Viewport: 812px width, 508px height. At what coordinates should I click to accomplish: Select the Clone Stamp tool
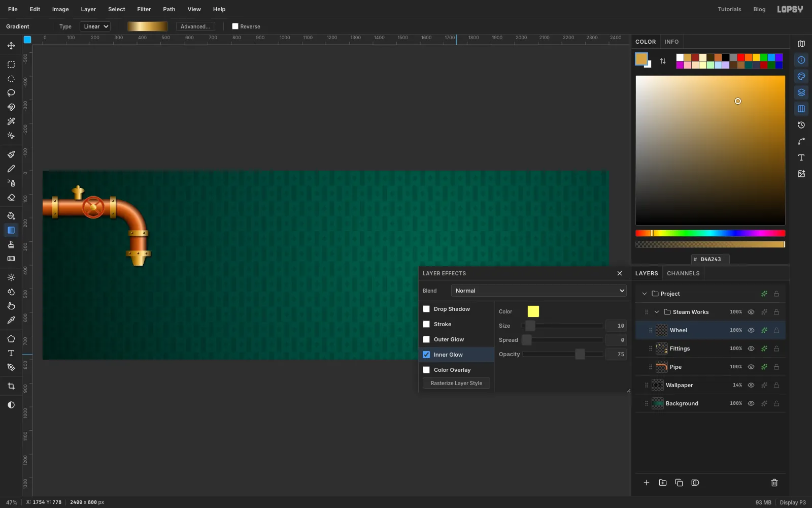point(11,244)
